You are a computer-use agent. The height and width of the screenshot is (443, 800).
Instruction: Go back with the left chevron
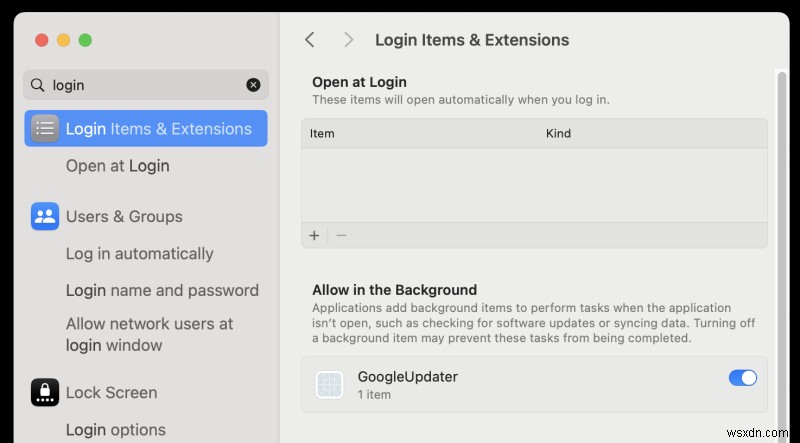pyautogui.click(x=310, y=40)
